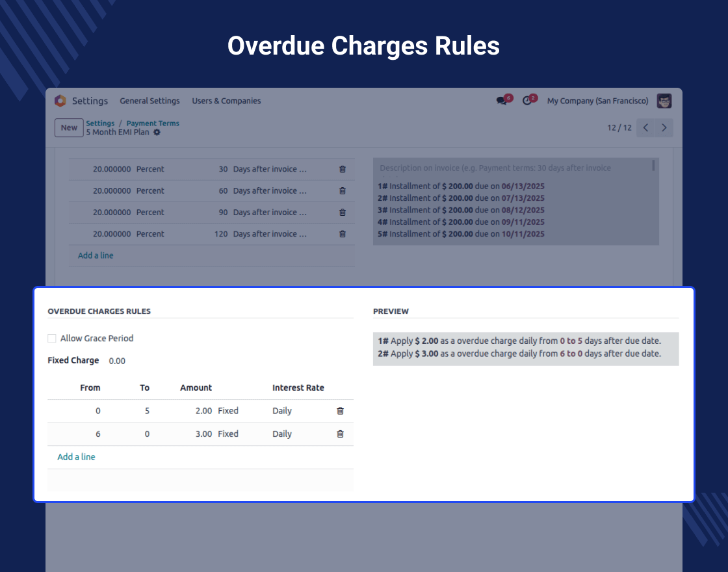Click preview line 1# Apply $ 2.00 overdue charge
Screen dimensions: 728x572
point(519,341)
